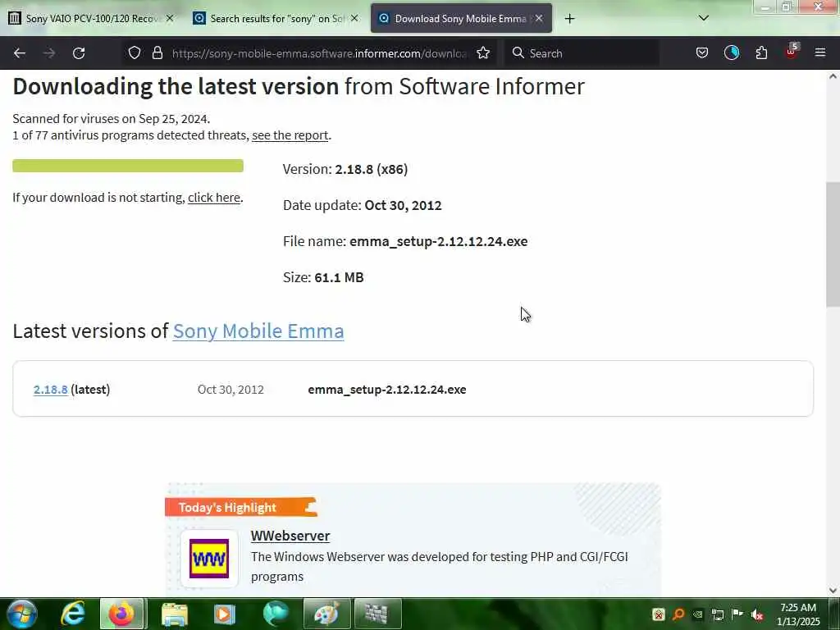Image resolution: width=840 pixels, height=630 pixels.
Task: Open the WWebserver highlight link
Action: coord(290,536)
